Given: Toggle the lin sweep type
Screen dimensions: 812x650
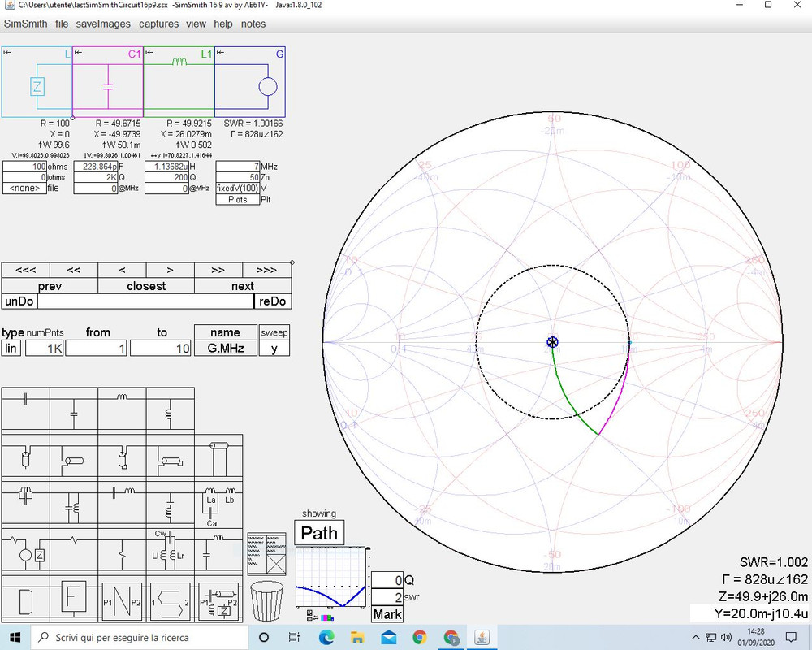Looking at the screenshot, I should tap(11, 349).
